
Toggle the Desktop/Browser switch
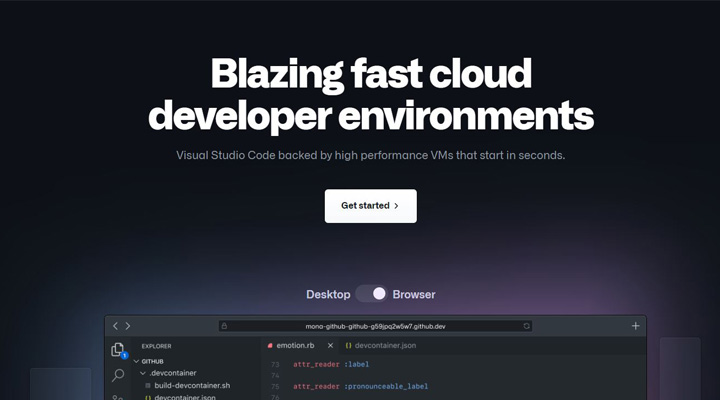pyautogui.click(x=371, y=294)
